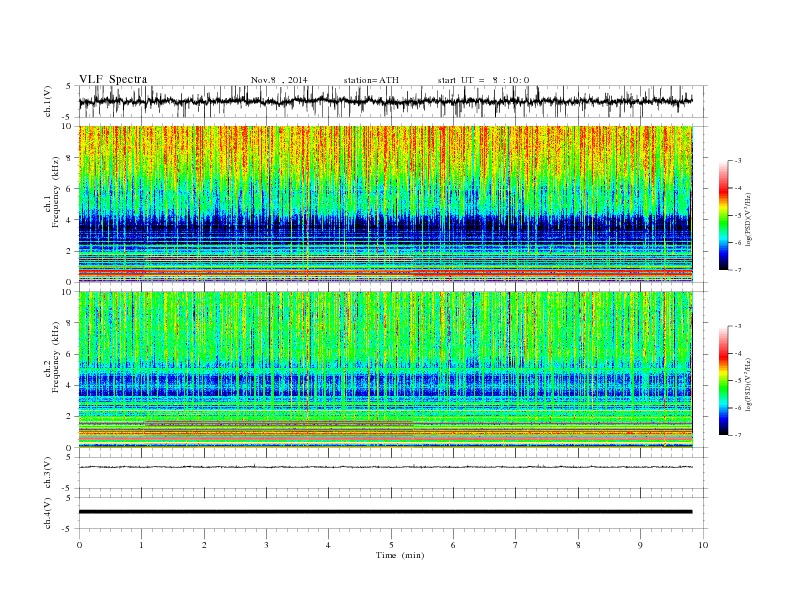
Task: Click the time axis tick label "5"
Action: [391, 545]
